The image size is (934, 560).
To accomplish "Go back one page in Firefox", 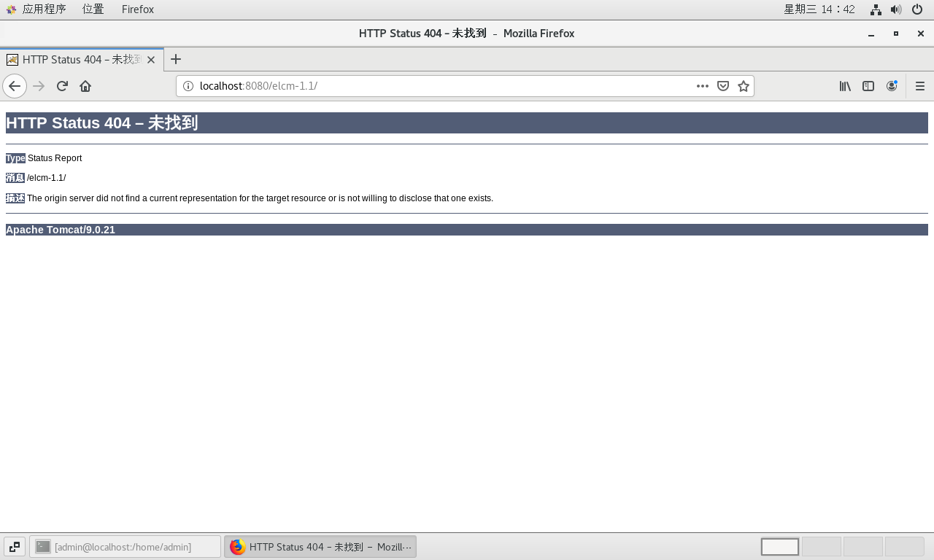I will pos(15,86).
